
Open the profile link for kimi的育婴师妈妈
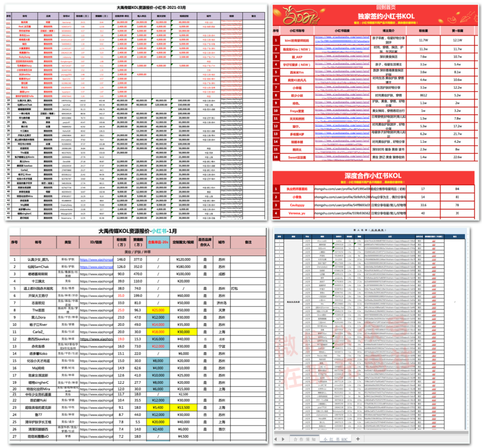[342, 40]
